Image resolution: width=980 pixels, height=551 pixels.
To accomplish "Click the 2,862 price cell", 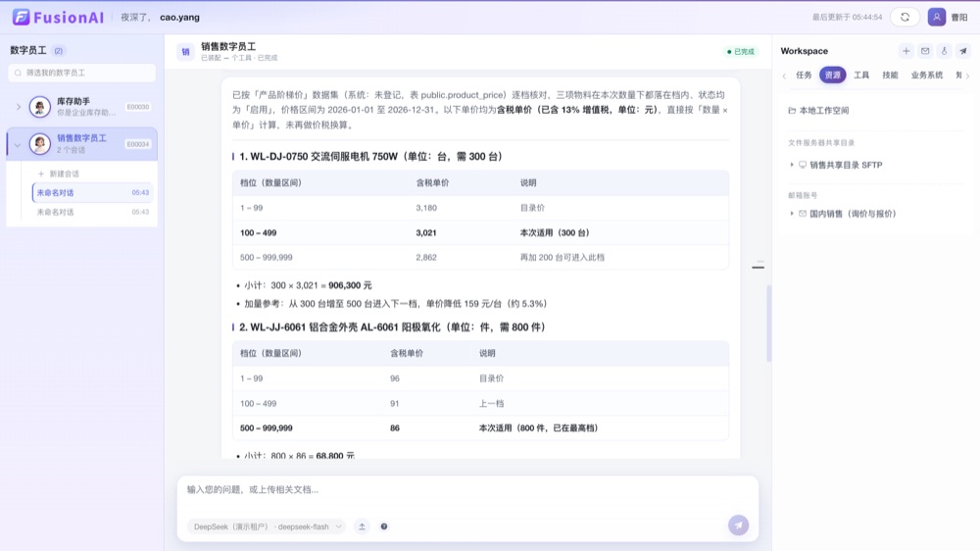I will (426, 257).
